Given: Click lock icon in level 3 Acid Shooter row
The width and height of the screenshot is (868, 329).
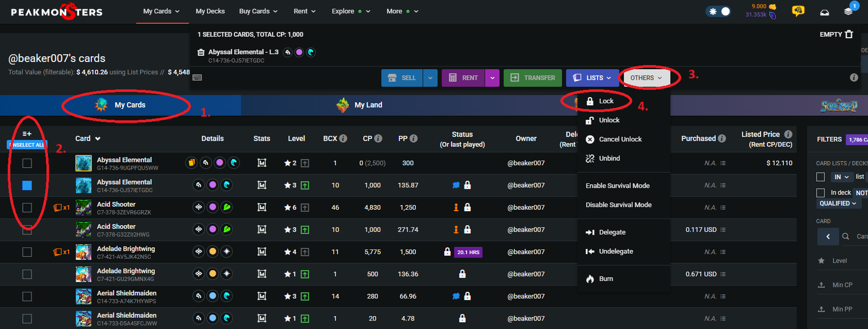Looking at the screenshot, I should point(467,229).
